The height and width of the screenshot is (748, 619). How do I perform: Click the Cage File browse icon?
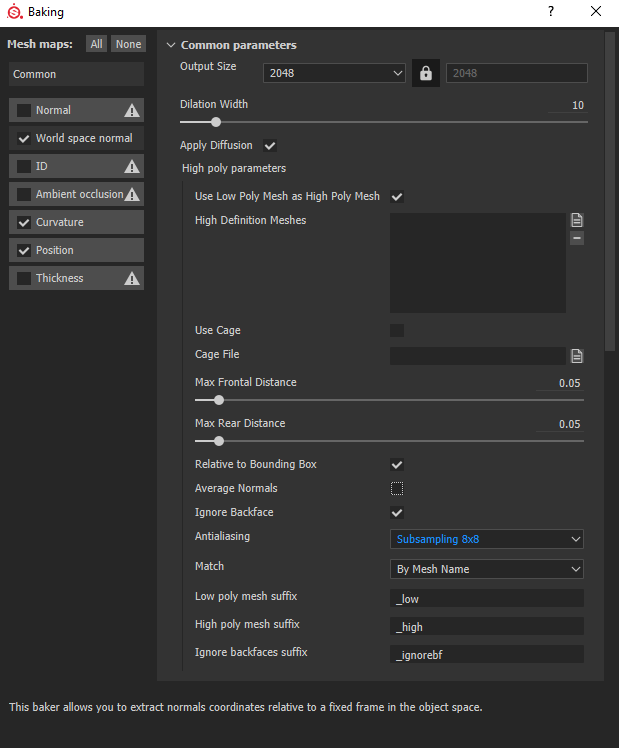tap(577, 355)
